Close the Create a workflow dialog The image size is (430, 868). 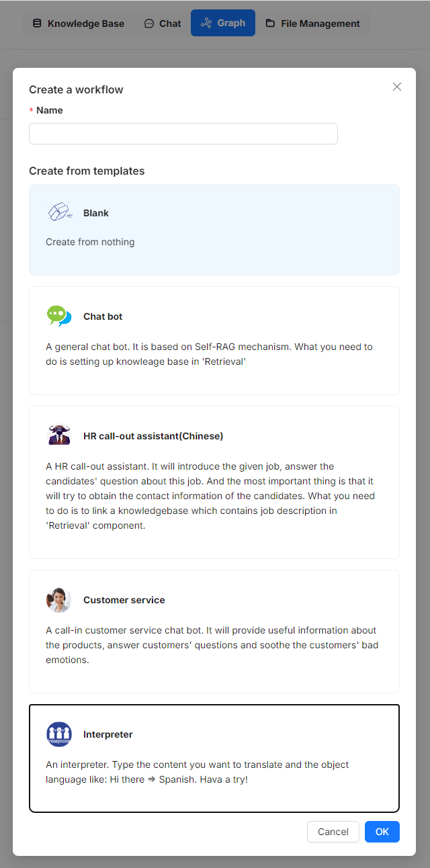pyautogui.click(x=397, y=87)
